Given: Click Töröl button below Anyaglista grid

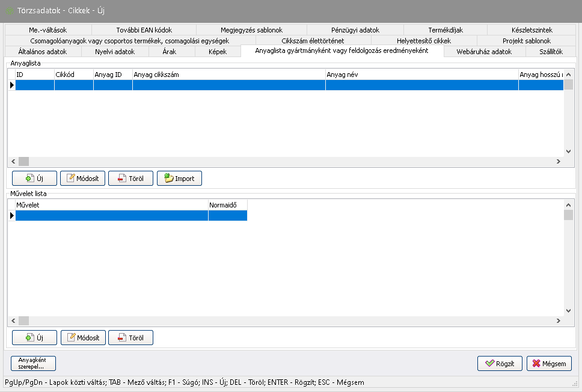Looking at the screenshot, I should point(130,179).
